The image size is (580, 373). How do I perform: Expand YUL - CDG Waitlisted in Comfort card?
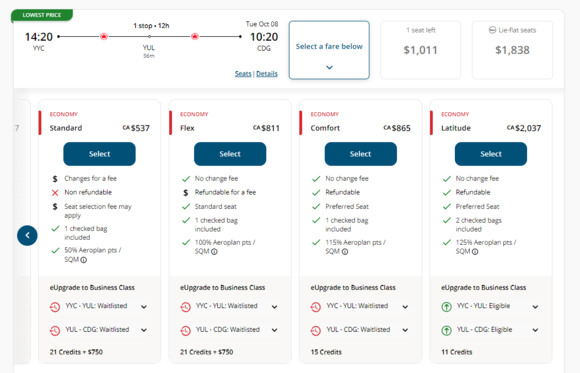point(405,330)
